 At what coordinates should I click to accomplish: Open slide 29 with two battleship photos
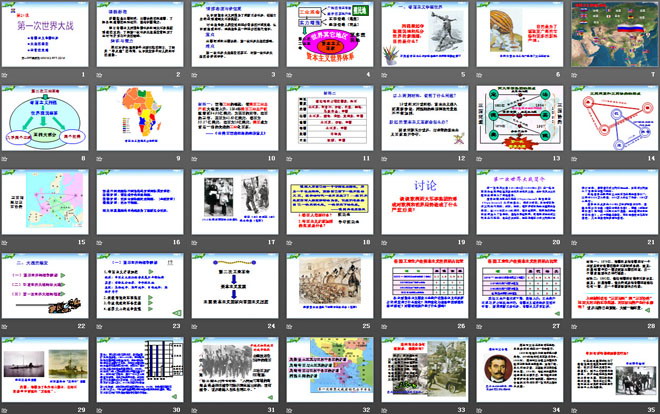point(47,370)
